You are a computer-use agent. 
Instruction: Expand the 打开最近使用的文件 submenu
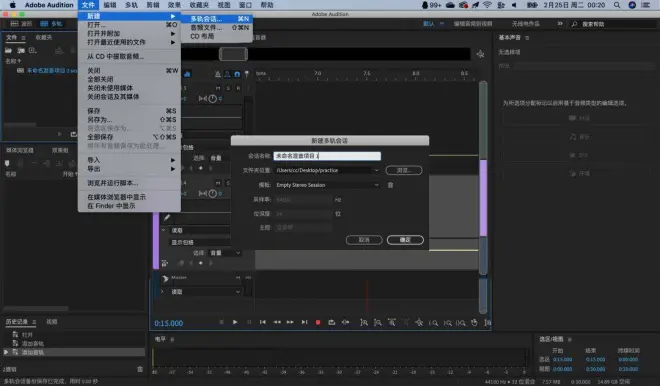129,42
